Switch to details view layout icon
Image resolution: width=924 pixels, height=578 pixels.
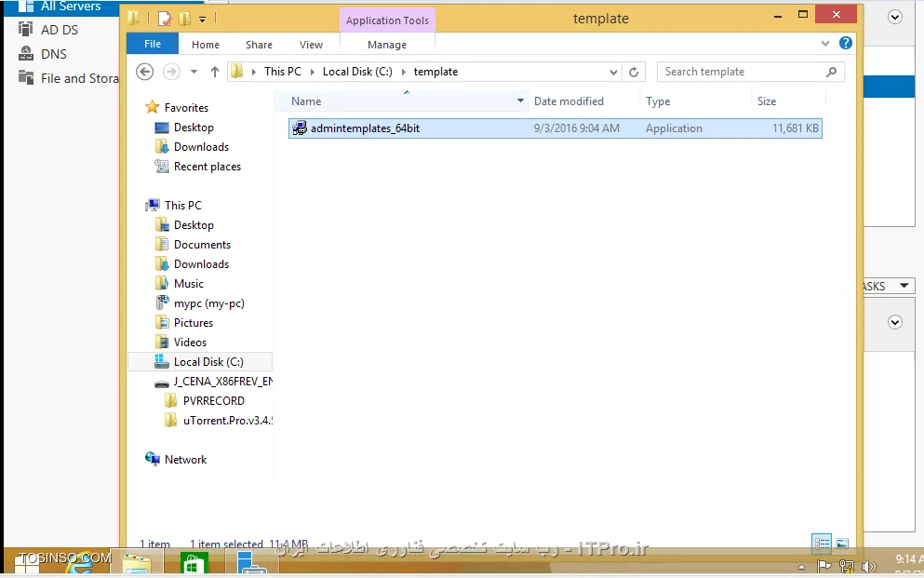(822, 544)
